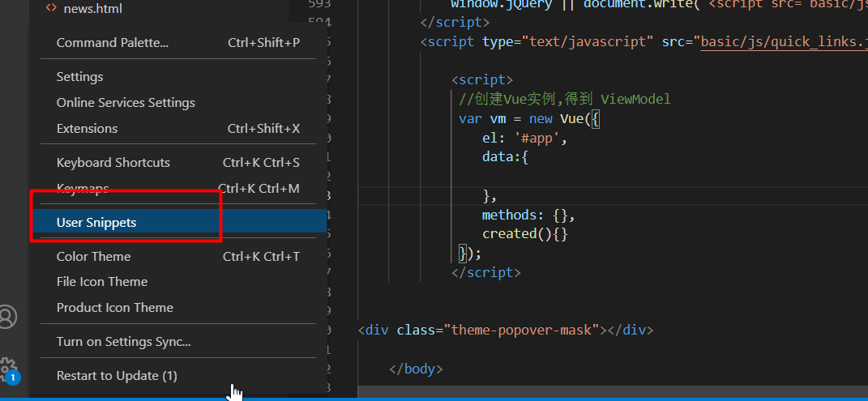Screen dimensions: 868x401
Task: Click the theme-popover-mask div line
Action: pyautogui.click(x=505, y=330)
